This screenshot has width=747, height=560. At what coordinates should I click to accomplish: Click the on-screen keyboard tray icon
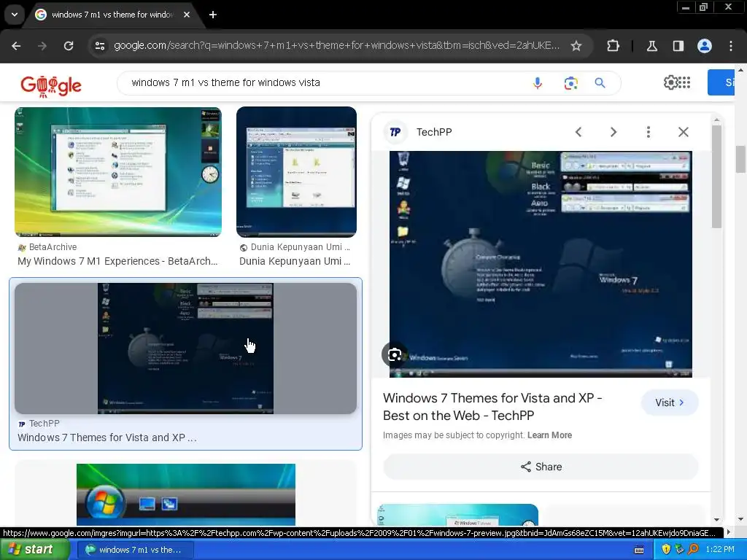tap(639, 550)
